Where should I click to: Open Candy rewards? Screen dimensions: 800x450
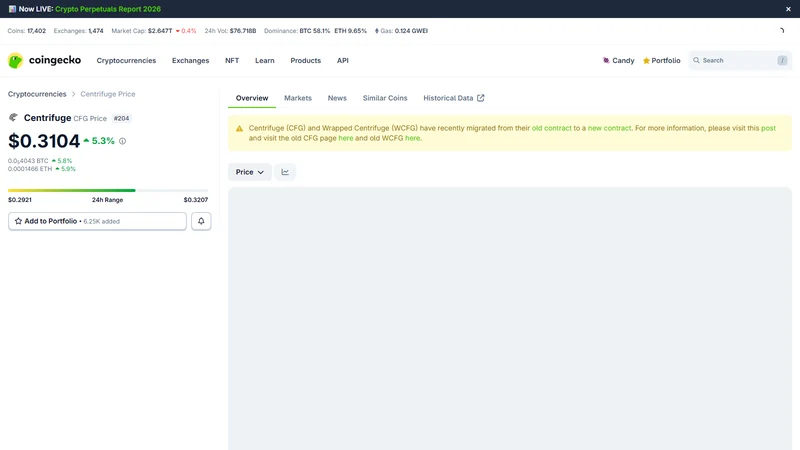click(618, 60)
